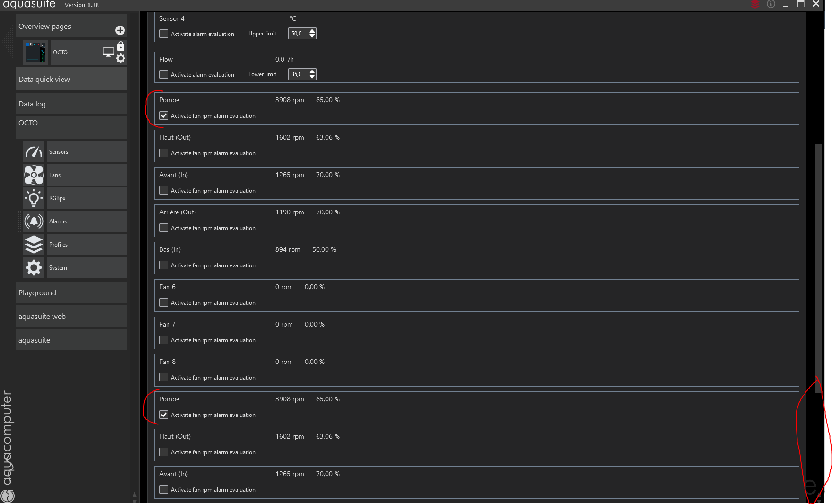This screenshot has height=504, width=832.
Task: Open the Alarms bell icon
Action: (x=34, y=221)
